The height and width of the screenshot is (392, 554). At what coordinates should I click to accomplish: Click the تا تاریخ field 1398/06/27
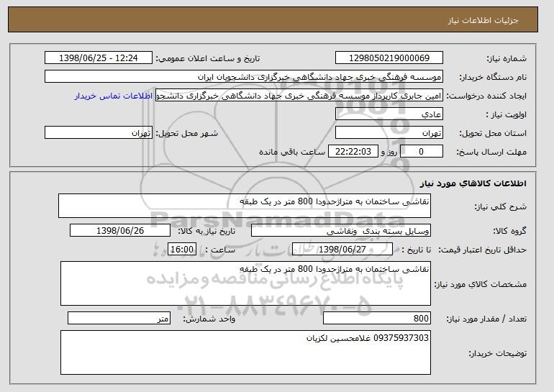pos(342,250)
